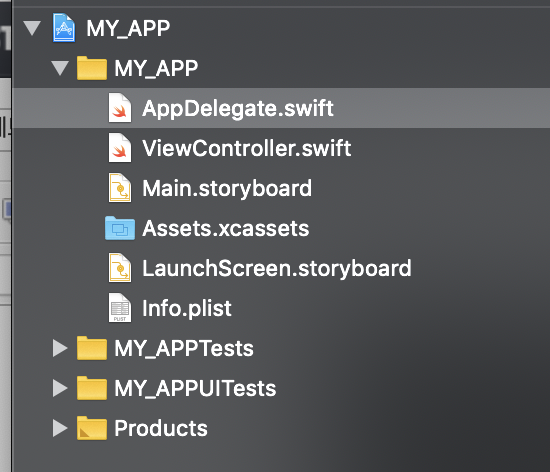This screenshot has height=472, width=550.
Task: Expand the MY_APPTests group
Action: (x=60, y=348)
